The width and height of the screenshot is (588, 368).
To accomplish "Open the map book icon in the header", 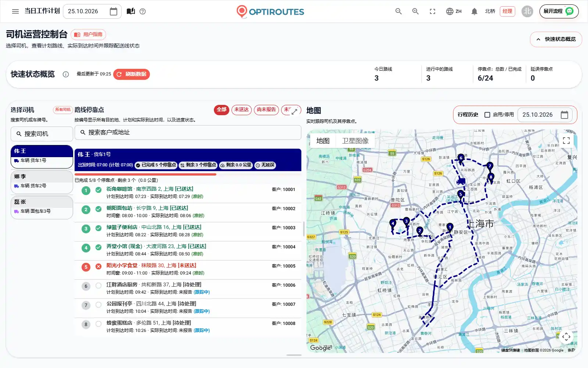I will (x=131, y=11).
